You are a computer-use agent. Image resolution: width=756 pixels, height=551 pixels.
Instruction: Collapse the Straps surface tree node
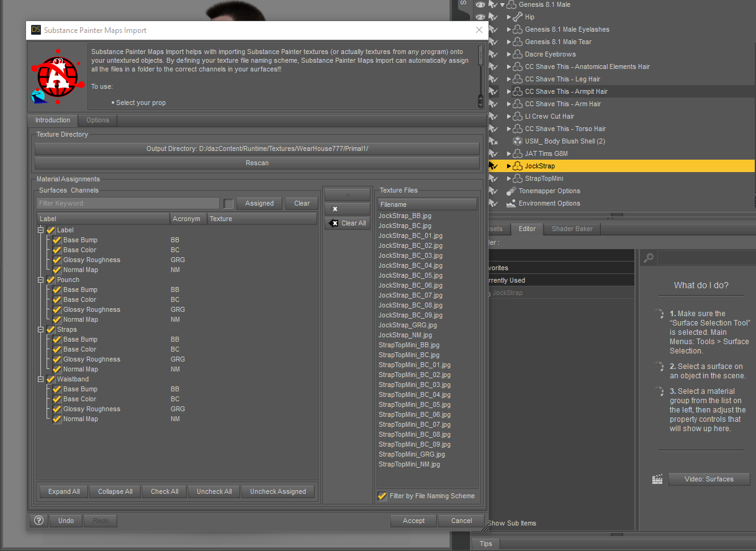click(x=41, y=329)
